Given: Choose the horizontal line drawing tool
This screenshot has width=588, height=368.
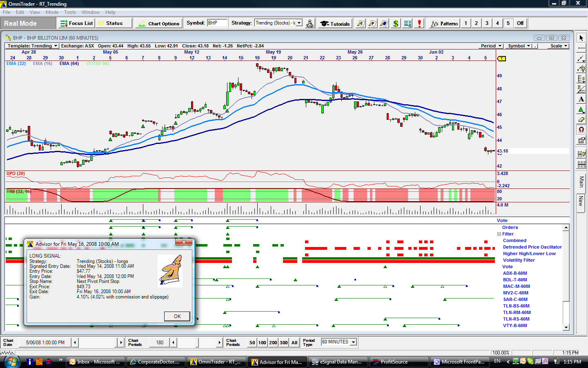Looking at the screenshot, I should click(581, 48).
